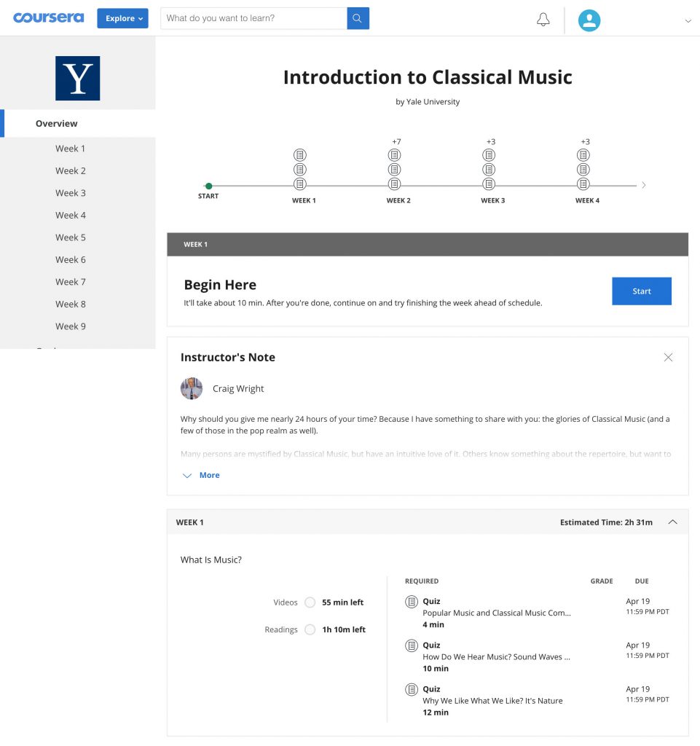This screenshot has height=746, width=700.
Task: Select Week 3 in the sidebar
Action: (71, 192)
